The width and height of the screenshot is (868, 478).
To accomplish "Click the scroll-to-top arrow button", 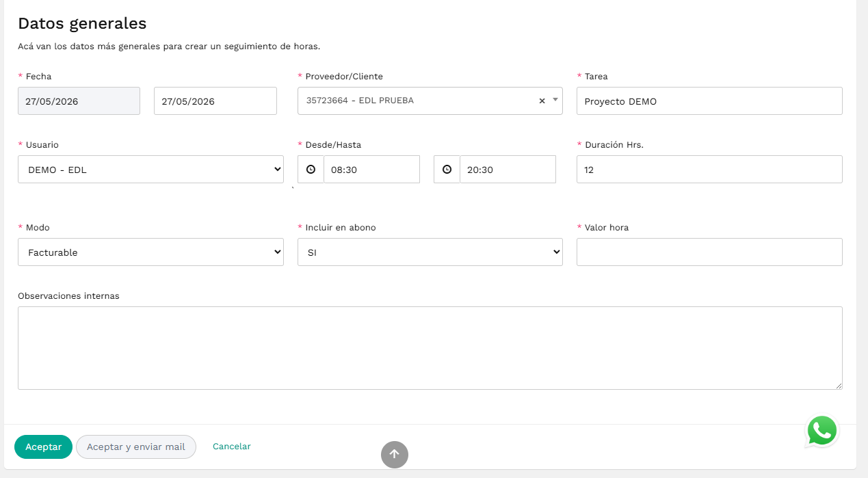I will click(395, 454).
